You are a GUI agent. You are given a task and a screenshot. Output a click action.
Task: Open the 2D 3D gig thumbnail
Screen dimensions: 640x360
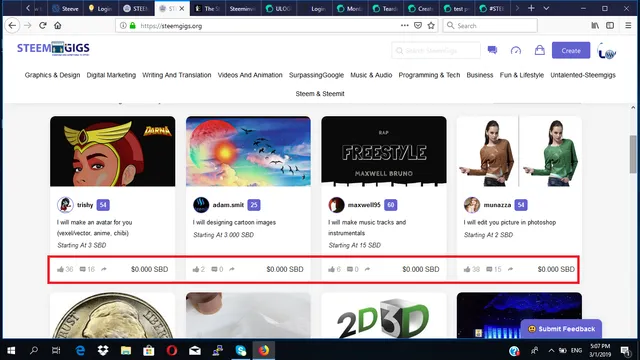click(384, 315)
